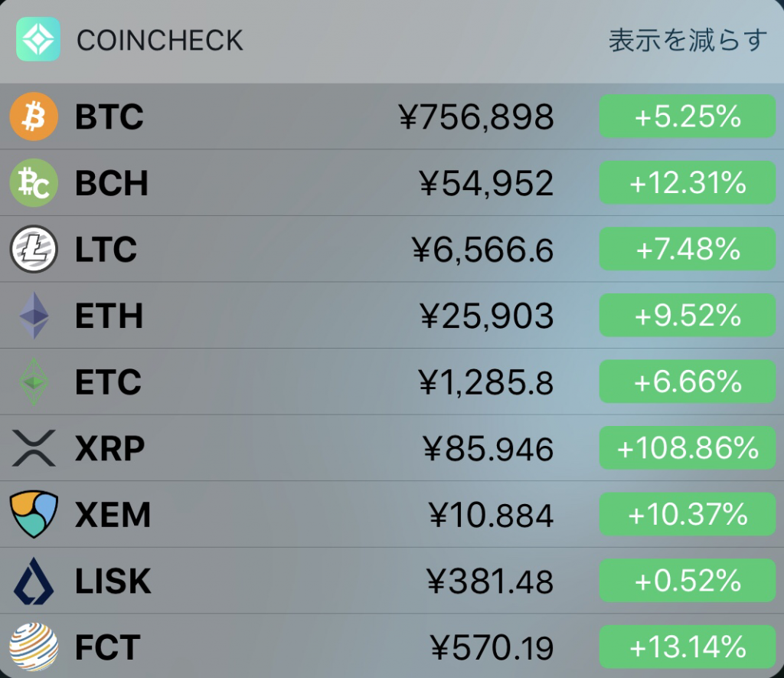
Task: Open the ETH price ¥25,903
Action: pos(486,316)
